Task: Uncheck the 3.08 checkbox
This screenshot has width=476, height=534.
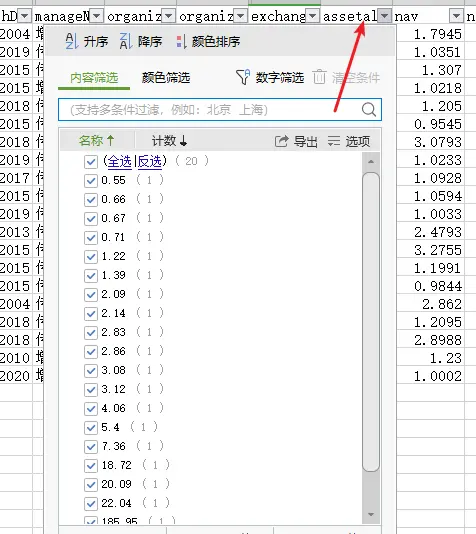Action: (91, 371)
